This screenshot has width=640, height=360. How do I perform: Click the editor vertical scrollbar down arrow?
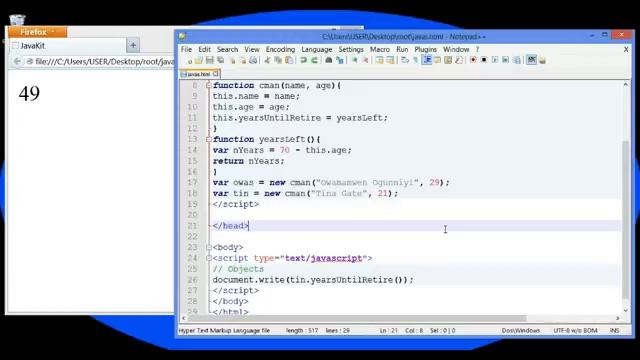[x=625, y=311]
